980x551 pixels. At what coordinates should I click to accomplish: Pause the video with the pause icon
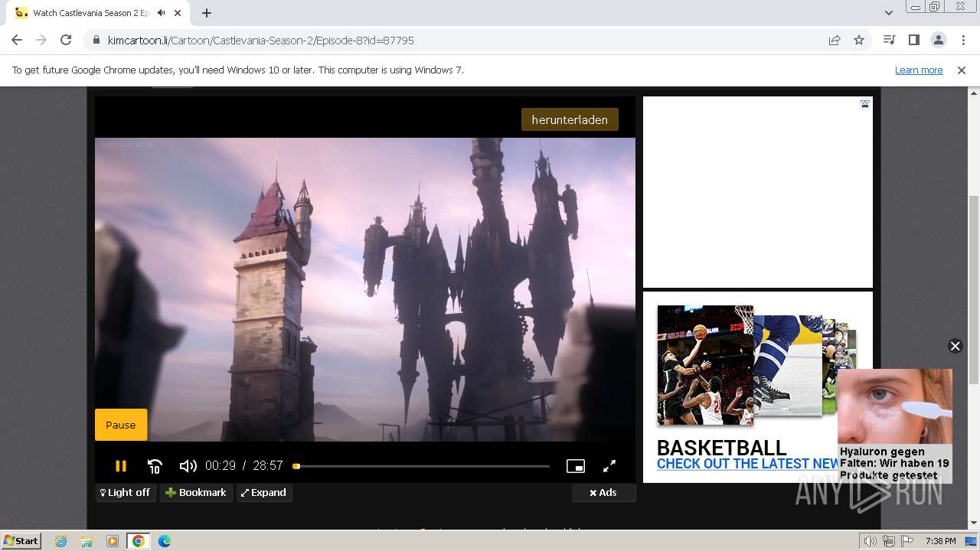pos(121,466)
